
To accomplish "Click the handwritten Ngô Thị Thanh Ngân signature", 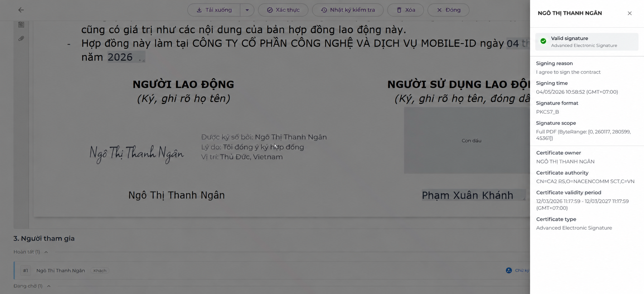I will [x=137, y=154].
